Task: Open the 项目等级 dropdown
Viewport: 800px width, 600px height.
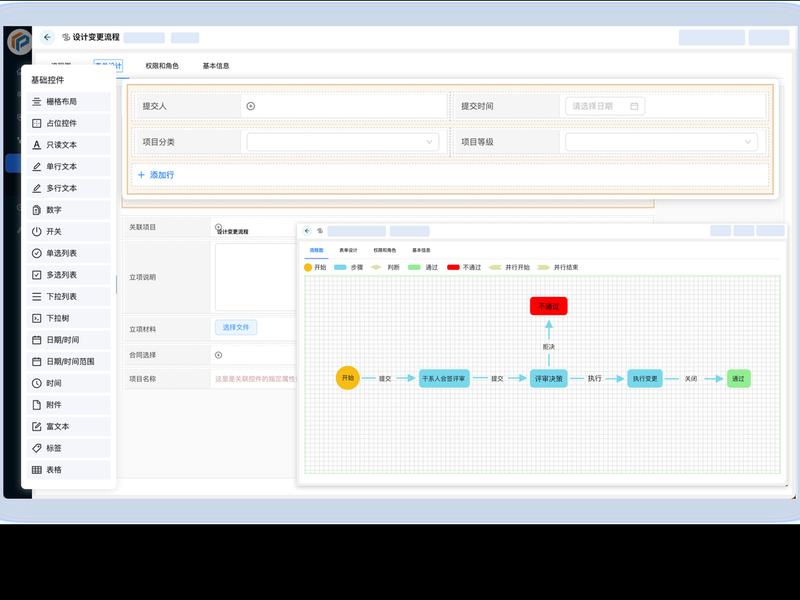Action: click(661, 142)
